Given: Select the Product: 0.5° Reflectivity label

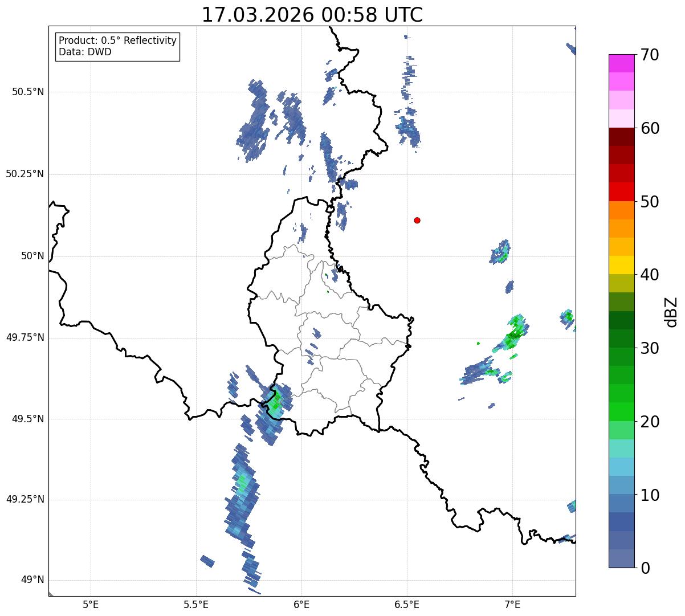Looking at the screenshot, I should [x=117, y=41].
